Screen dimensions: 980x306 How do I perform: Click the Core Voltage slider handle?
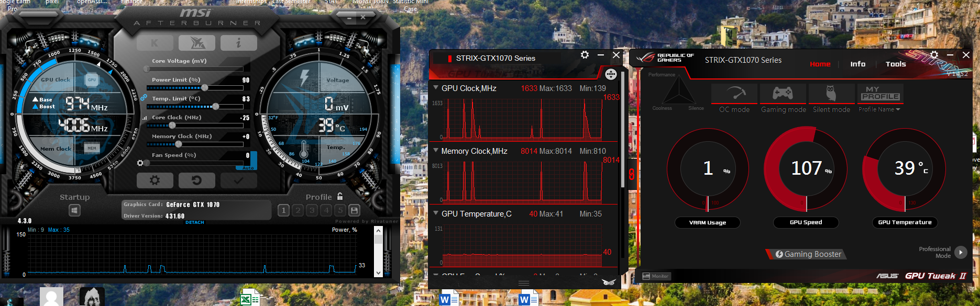(x=147, y=69)
